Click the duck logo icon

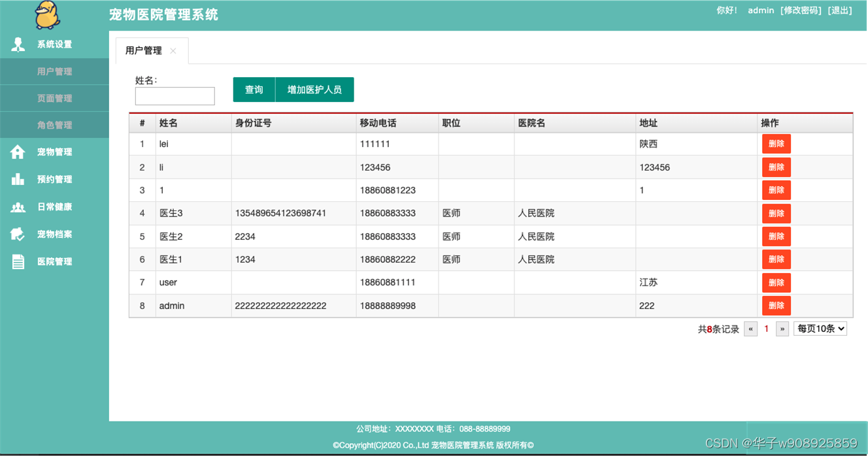pyautogui.click(x=47, y=15)
